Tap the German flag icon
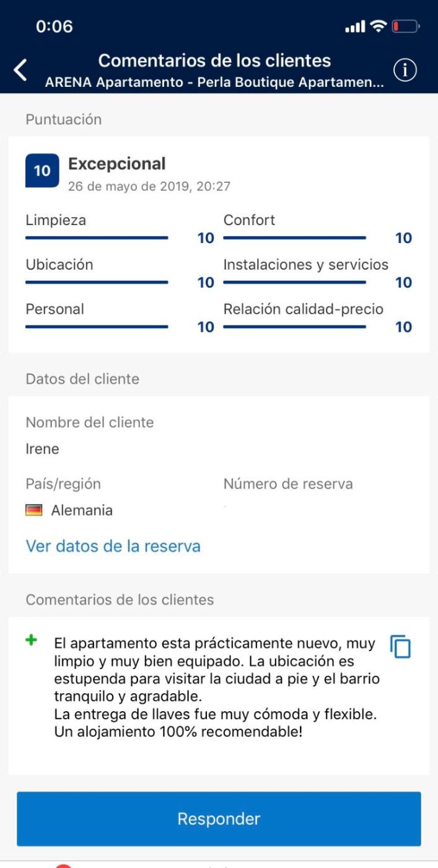The width and height of the screenshot is (438, 868). pyautogui.click(x=33, y=511)
